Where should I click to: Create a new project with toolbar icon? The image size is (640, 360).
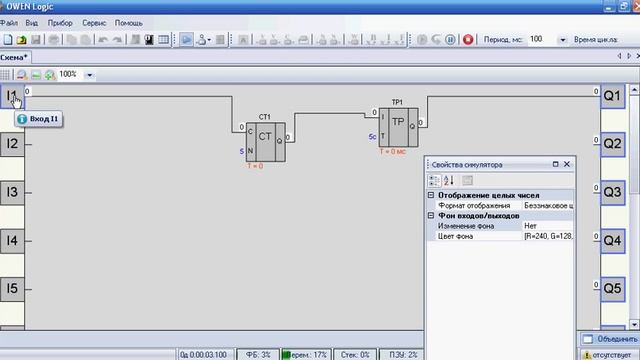pyautogui.click(x=8, y=40)
